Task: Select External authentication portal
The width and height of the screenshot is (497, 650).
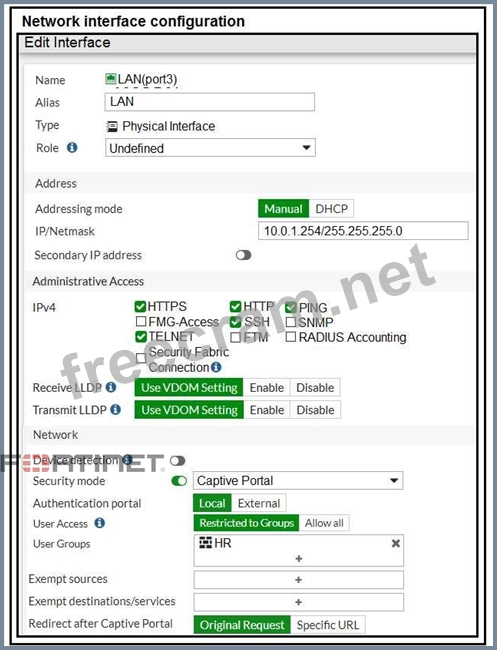Action: [259, 503]
